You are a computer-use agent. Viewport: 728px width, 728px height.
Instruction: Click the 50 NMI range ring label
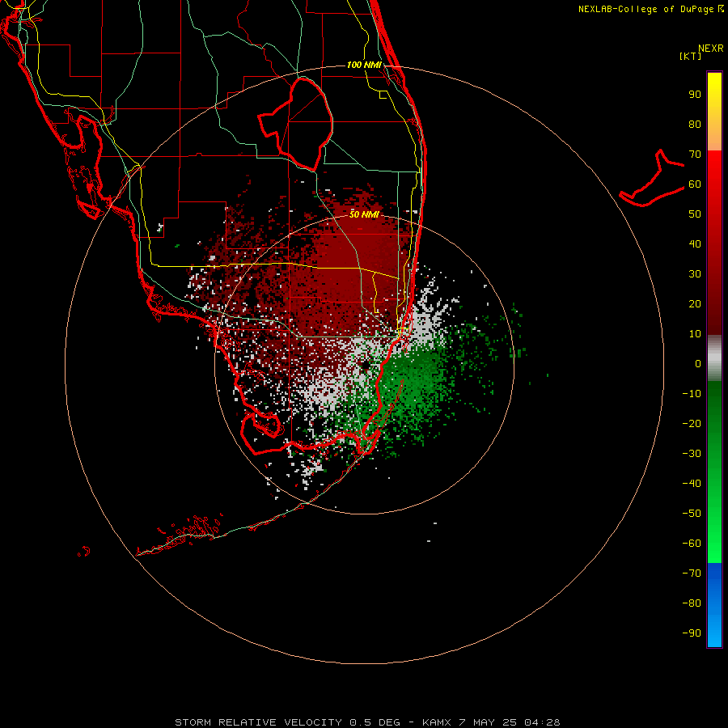(364, 215)
